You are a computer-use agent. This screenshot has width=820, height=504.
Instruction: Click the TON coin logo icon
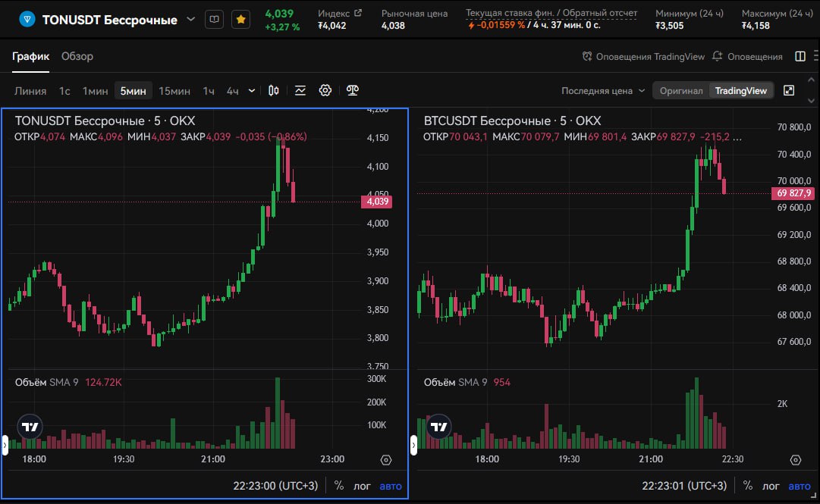[27, 20]
